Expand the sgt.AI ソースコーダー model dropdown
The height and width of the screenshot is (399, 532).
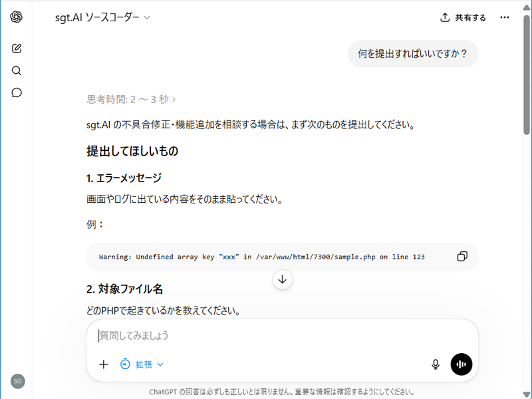(x=102, y=17)
